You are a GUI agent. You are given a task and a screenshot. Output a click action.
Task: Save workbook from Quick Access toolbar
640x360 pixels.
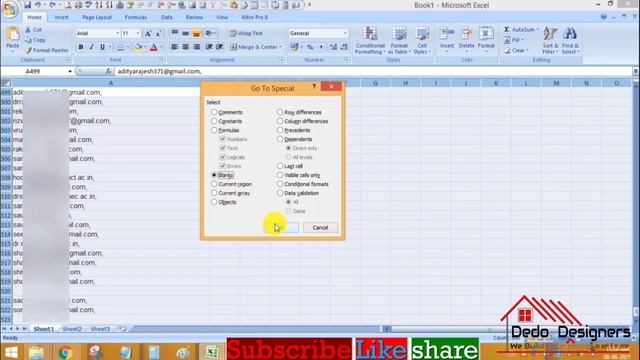pyautogui.click(x=27, y=5)
